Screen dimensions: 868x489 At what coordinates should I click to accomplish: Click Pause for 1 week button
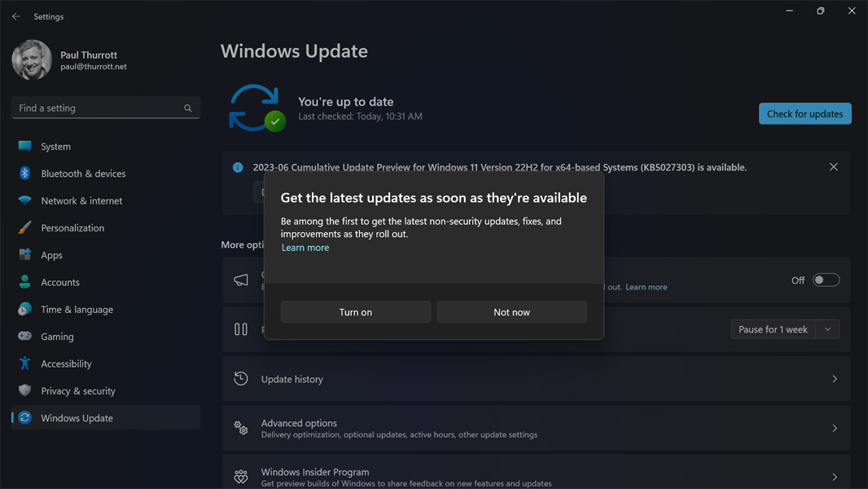click(x=773, y=329)
